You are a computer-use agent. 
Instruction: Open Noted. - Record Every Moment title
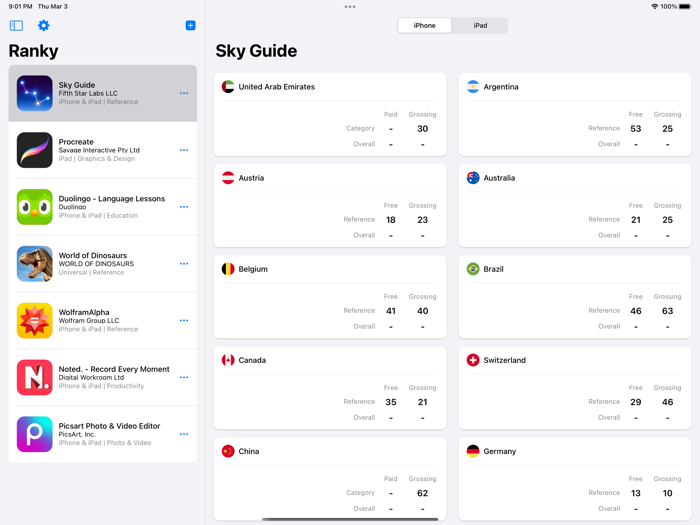114,369
